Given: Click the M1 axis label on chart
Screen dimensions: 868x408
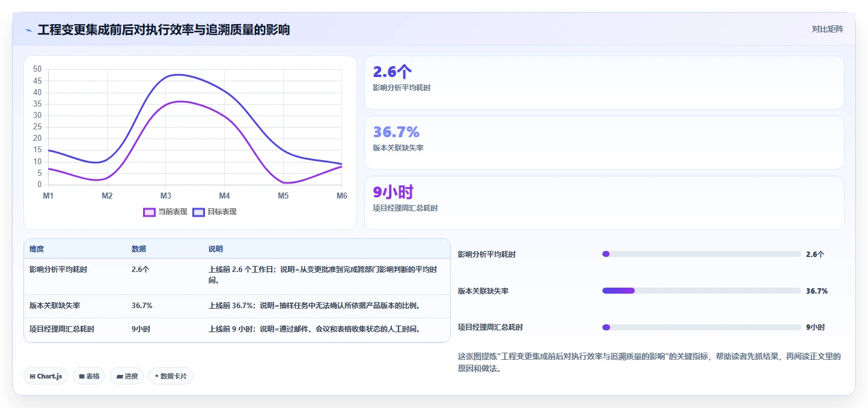Looking at the screenshot, I should point(48,196).
